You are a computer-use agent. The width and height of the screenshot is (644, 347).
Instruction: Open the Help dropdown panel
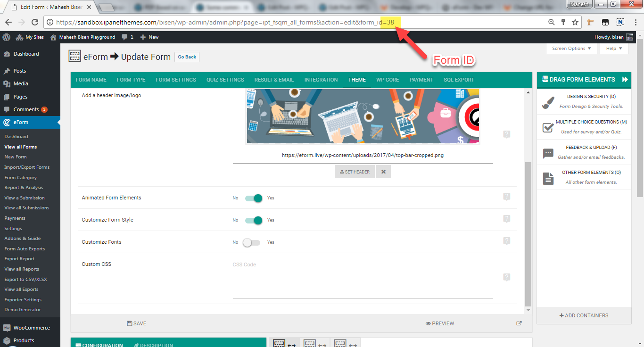click(614, 49)
